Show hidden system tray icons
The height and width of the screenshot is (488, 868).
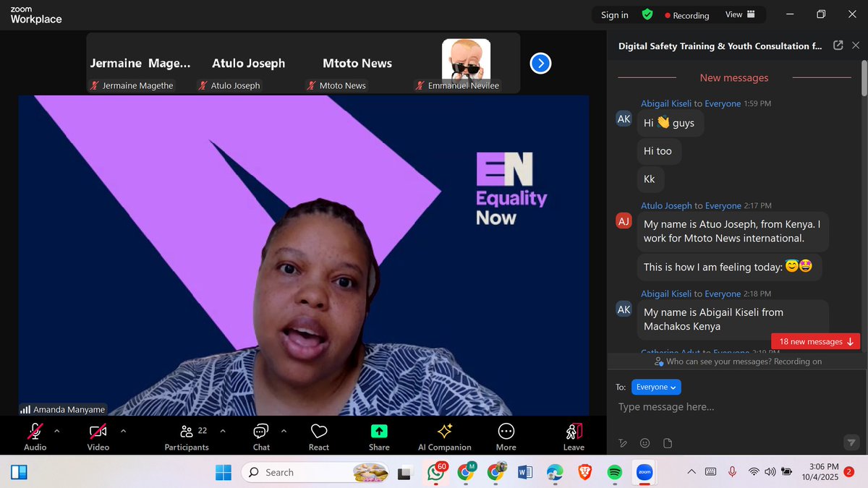692,472
